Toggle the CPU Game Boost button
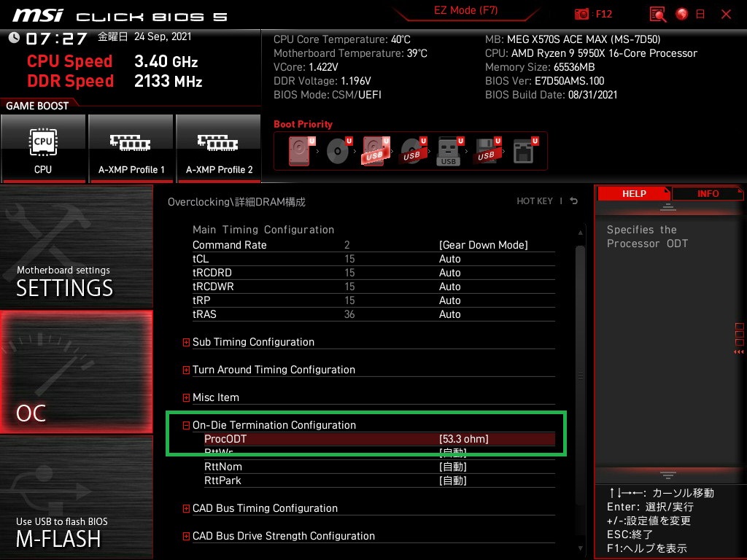Screen dimensions: 747x560 coord(43,149)
